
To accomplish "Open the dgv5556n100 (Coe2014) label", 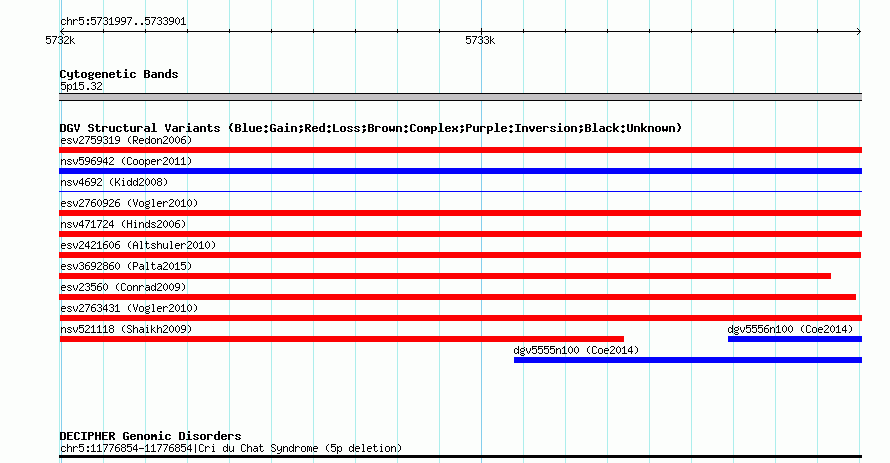I will pos(790,329).
